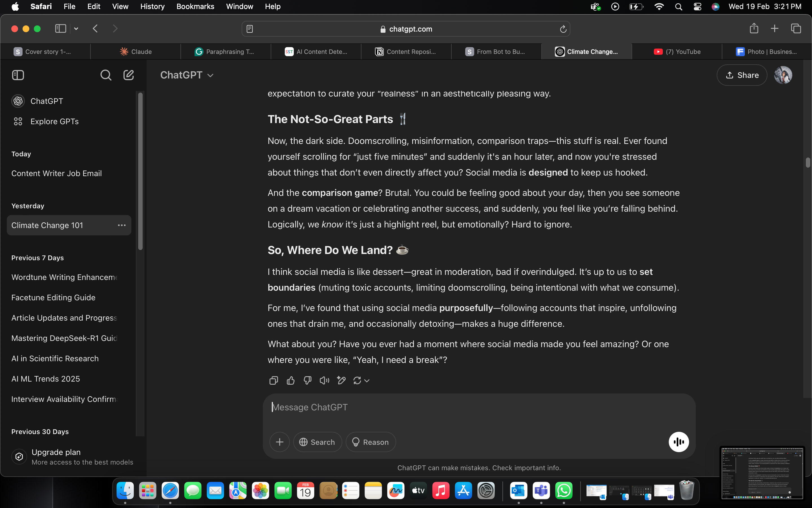812x508 pixels.
Task: Open attach files plus button
Action: tap(279, 442)
